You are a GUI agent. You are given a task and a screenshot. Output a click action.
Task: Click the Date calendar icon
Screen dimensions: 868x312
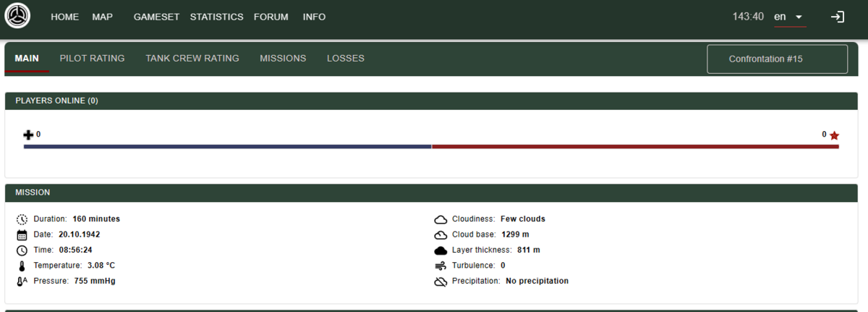click(22, 235)
